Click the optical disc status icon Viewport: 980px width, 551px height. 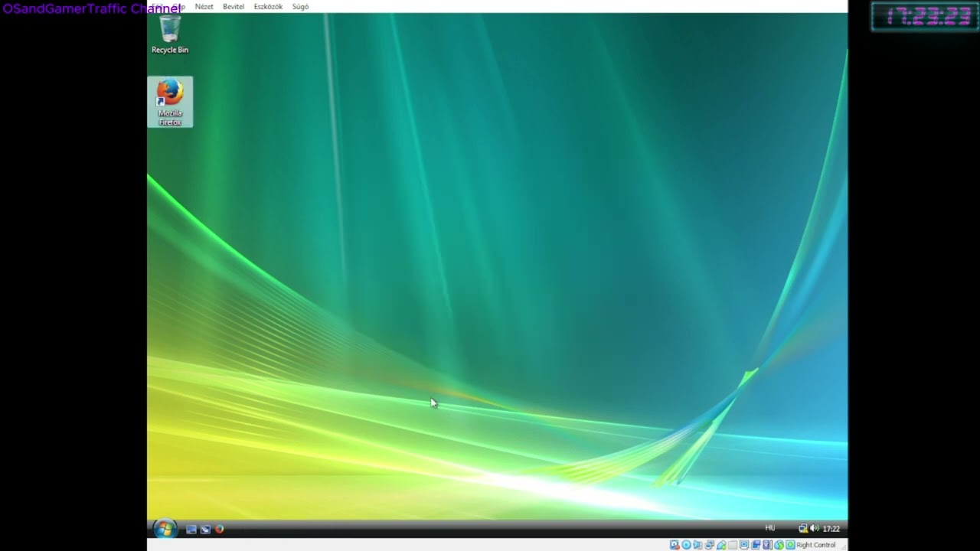tap(686, 545)
